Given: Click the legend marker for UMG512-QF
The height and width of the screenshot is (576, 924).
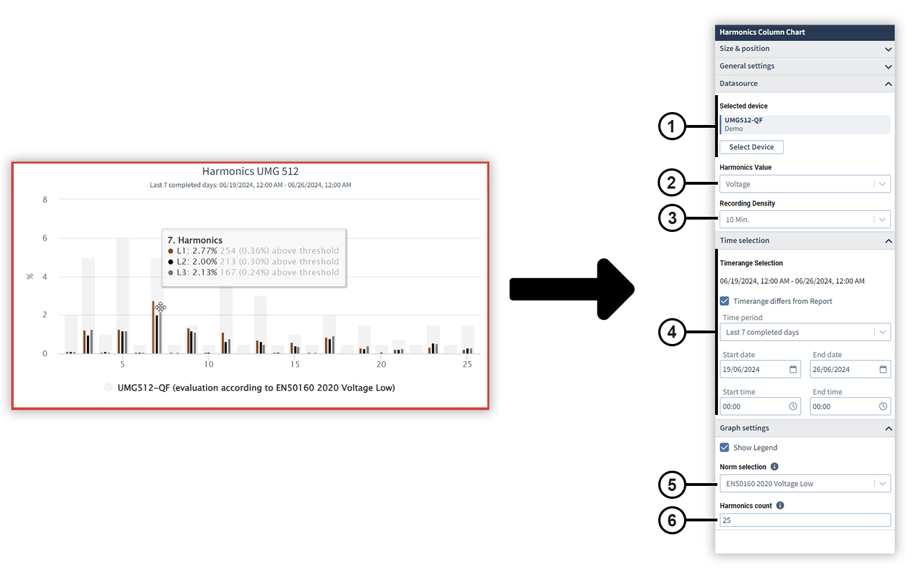Looking at the screenshot, I should coord(108,387).
